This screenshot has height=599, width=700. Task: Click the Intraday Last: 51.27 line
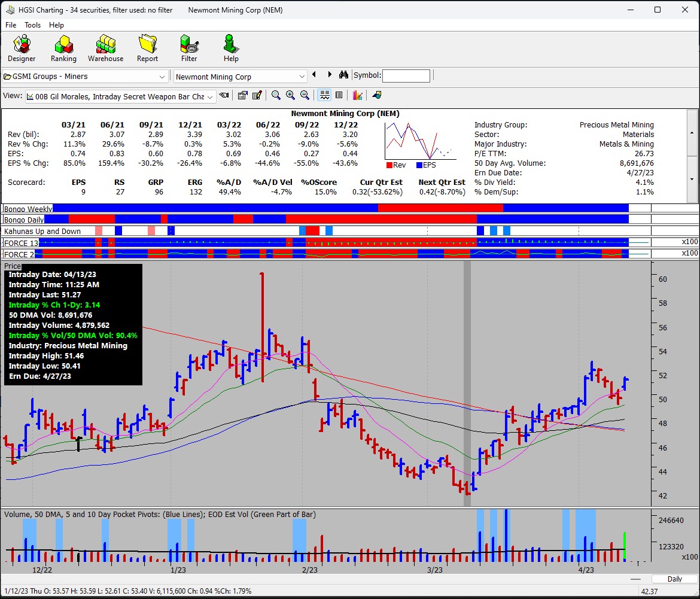click(45, 294)
